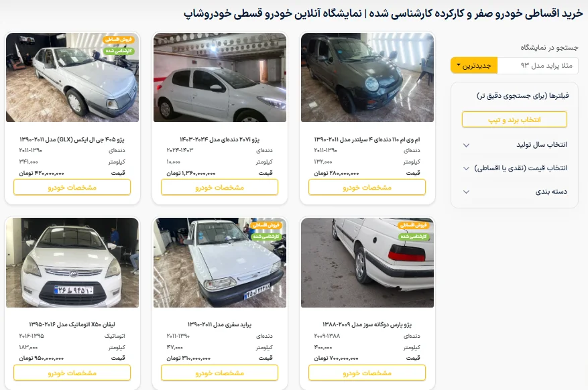Expand the دسته بندی filter chevron

point(466,192)
